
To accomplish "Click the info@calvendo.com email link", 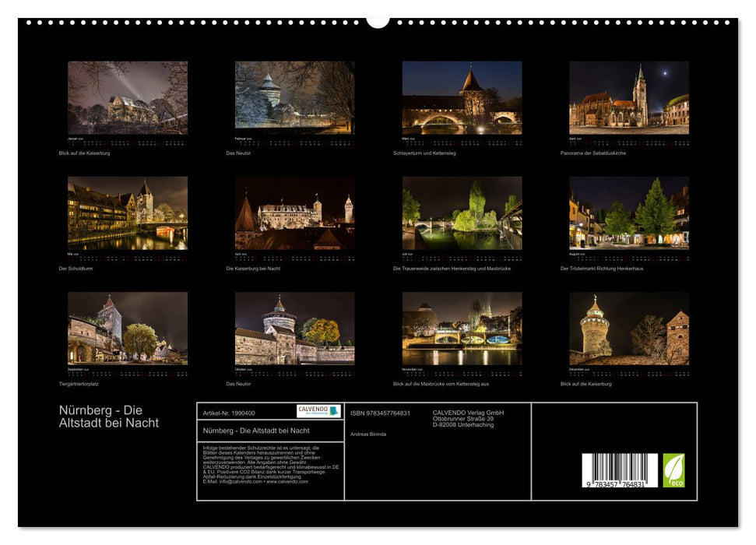I will pyautogui.click(x=237, y=481).
